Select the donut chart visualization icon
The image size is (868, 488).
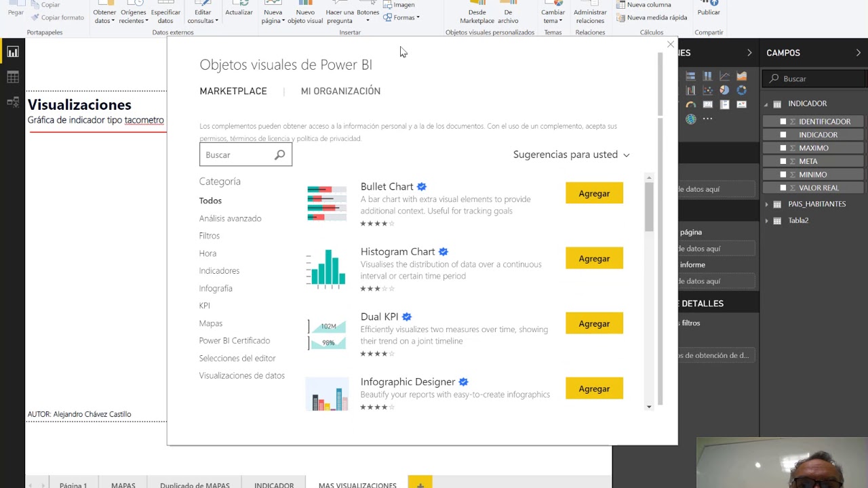741,89
